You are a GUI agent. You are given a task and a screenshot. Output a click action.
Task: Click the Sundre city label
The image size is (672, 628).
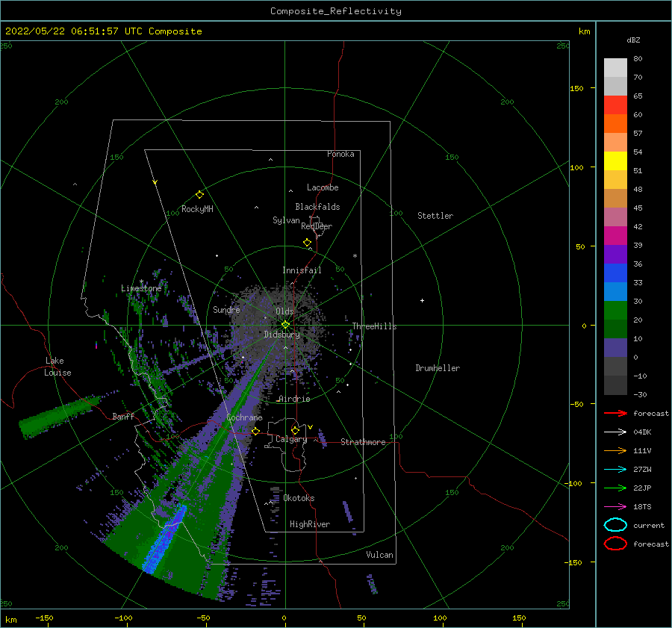[226, 309]
